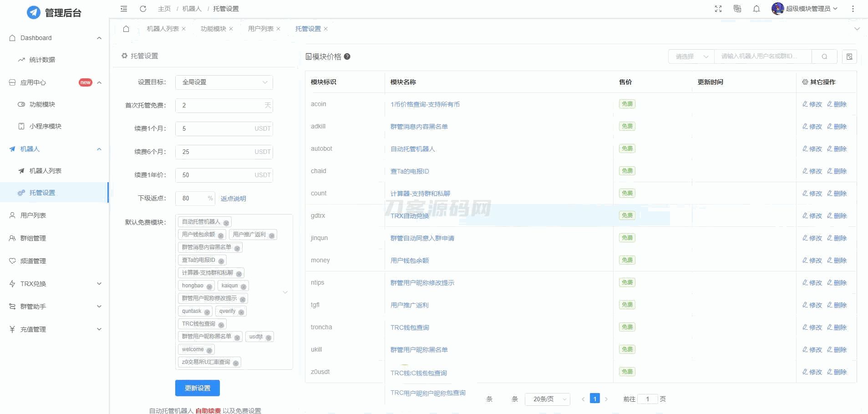The image size is (868, 414).
Task: Collapse the sidebar menu hamburger icon
Action: click(124, 9)
